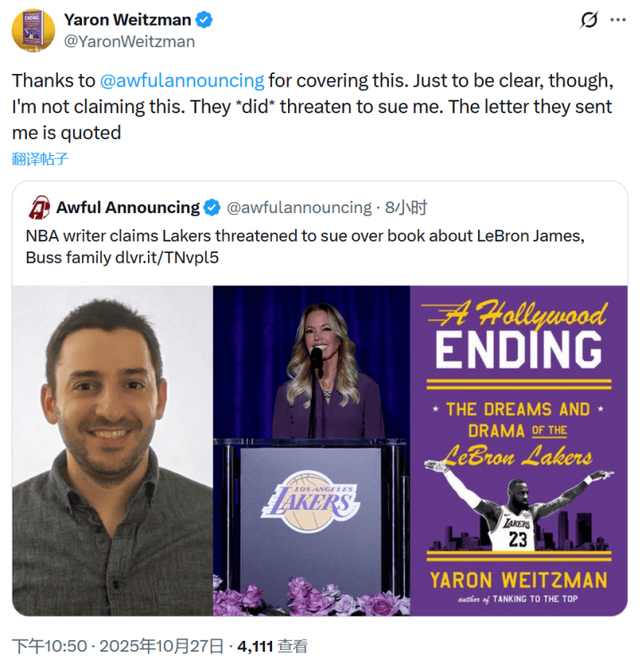Click the 翻译帖子 translate post link

tap(40, 159)
